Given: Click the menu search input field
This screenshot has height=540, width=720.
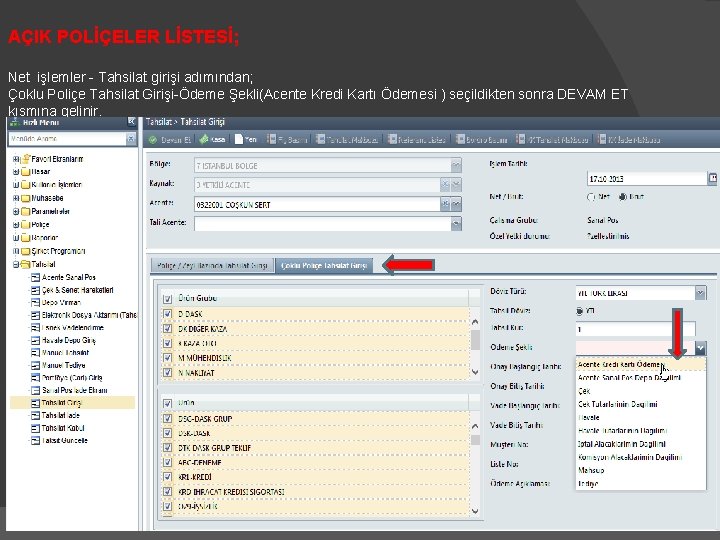Looking at the screenshot, I should 67,139.
